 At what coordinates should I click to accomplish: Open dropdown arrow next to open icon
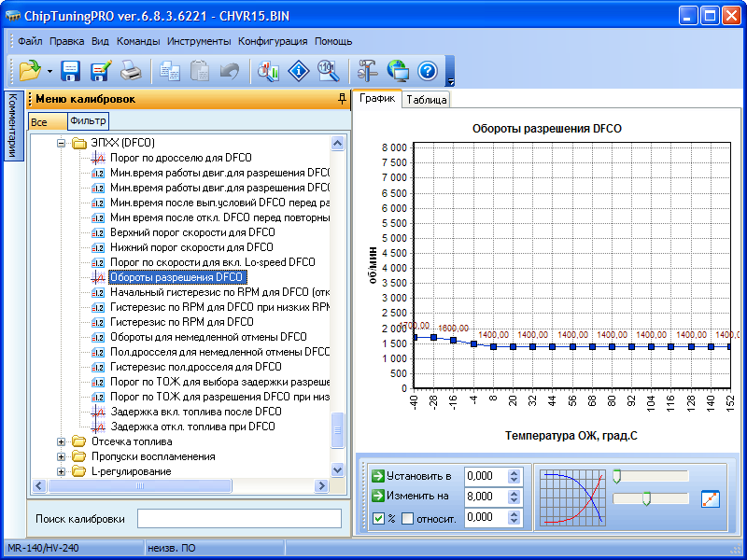[49, 71]
